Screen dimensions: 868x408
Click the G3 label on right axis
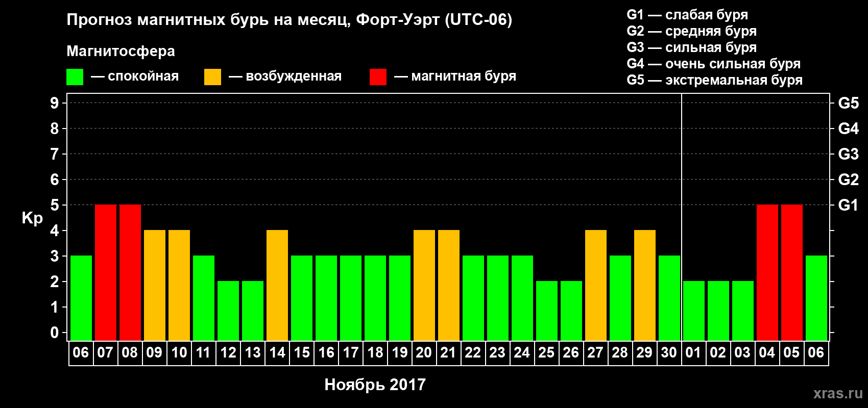point(848,154)
